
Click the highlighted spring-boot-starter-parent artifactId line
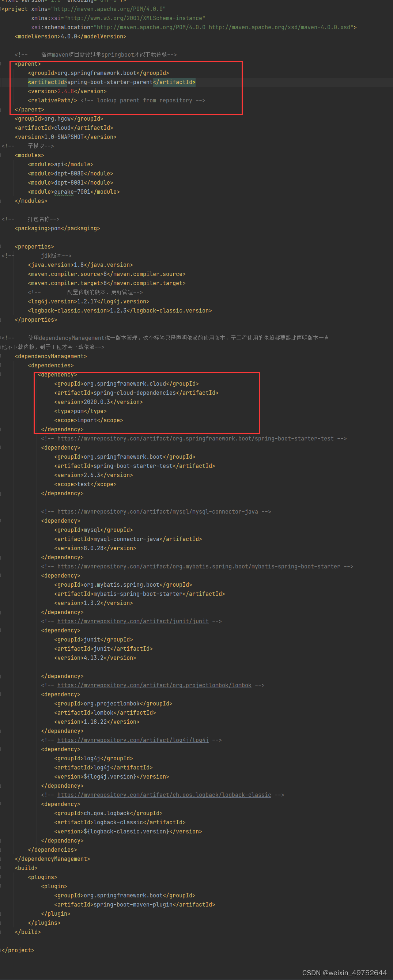click(112, 82)
